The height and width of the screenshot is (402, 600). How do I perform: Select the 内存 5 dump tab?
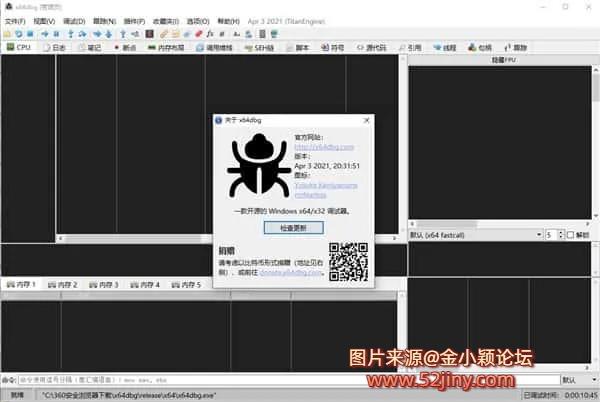(x=186, y=285)
